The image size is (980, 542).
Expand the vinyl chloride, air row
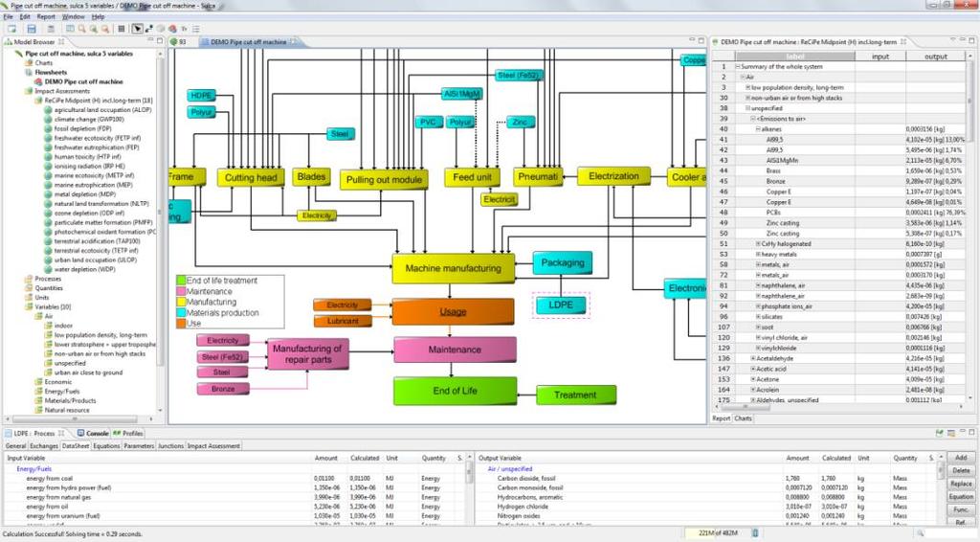pyautogui.click(x=758, y=338)
